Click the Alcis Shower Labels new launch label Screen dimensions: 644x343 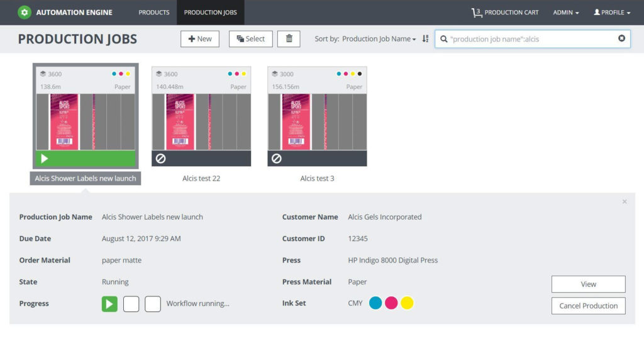coord(86,178)
